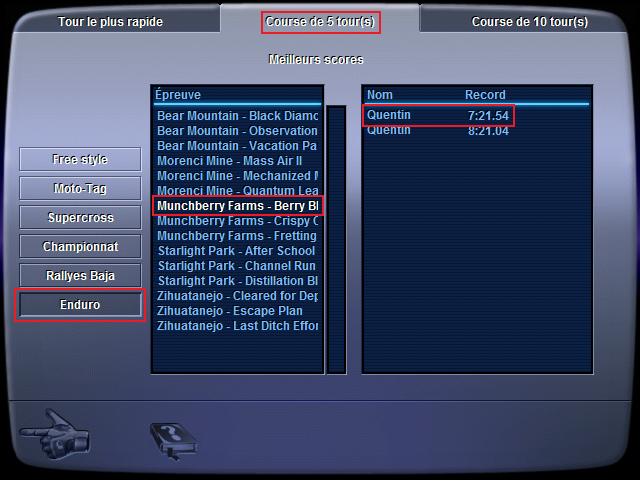The width and height of the screenshot is (640, 481).
Task: Click the Enduro category button
Action: [80, 305]
